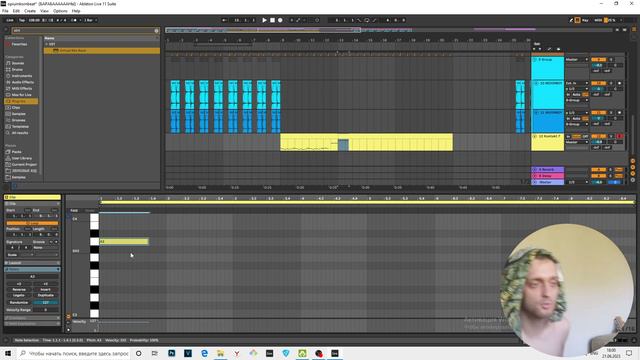640x360 pixels.
Task: Select the A2 note in the piano roll
Action: 124,242
